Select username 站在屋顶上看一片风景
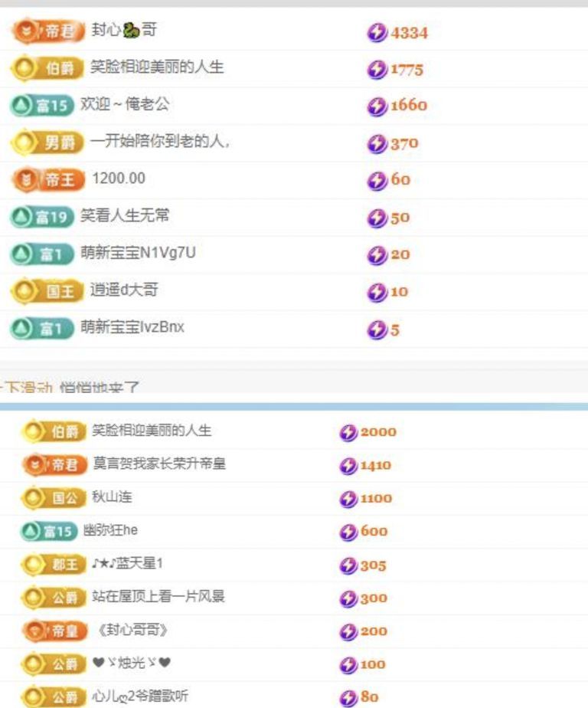The width and height of the screenshot is (588, 708). click(158, 596)
